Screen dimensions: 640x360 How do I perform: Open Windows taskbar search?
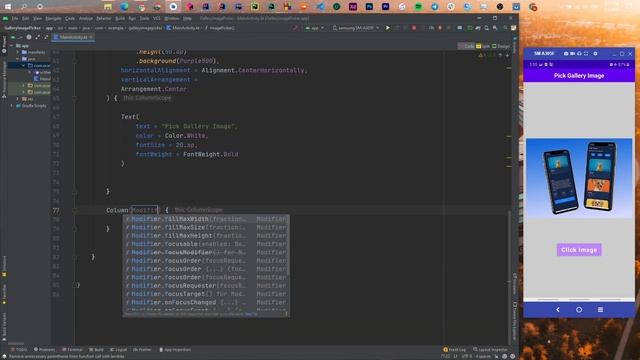point(24,7)
